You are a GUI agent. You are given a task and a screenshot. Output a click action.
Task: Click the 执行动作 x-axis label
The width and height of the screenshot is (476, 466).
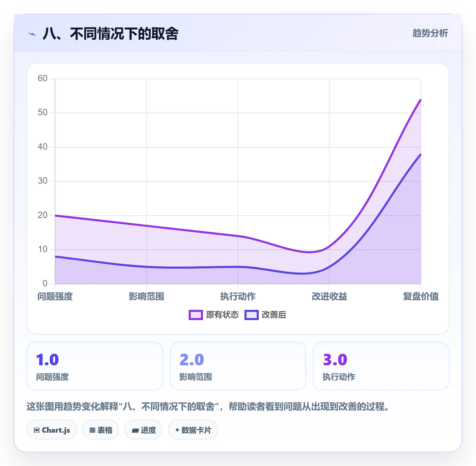pos(238,297)
